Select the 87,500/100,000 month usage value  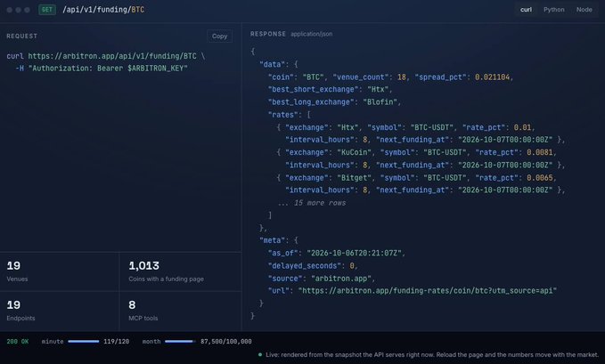click(226, 342)
